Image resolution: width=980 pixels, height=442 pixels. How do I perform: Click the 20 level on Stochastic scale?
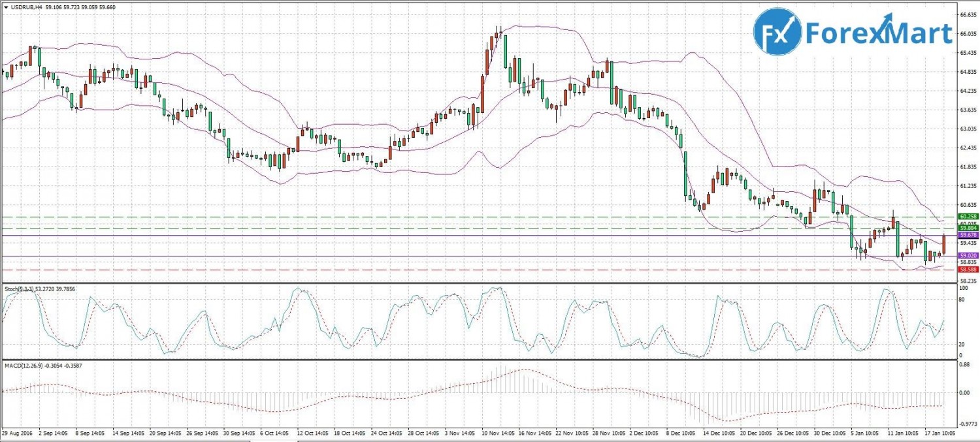click(x=962, y=344)
